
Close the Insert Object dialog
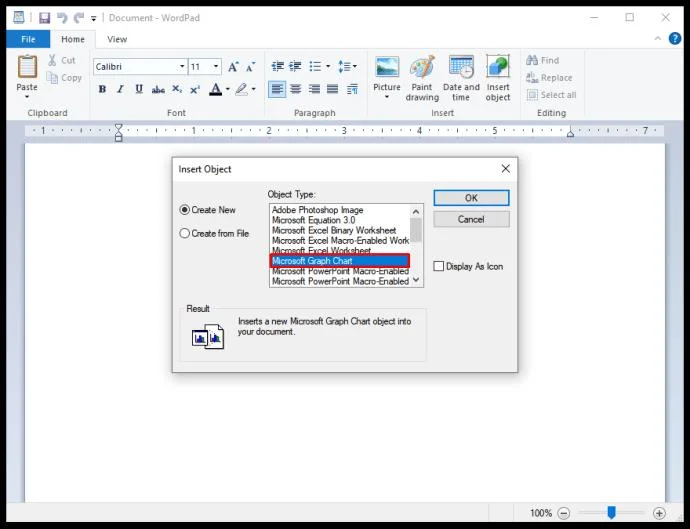click(506, 169)
